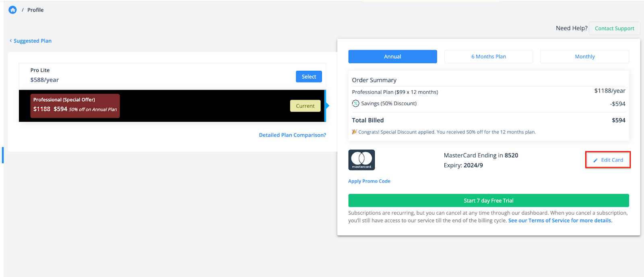Click the chevron before Suggested Plan
The width and height of the screenshot is (644, 277).
10,41
